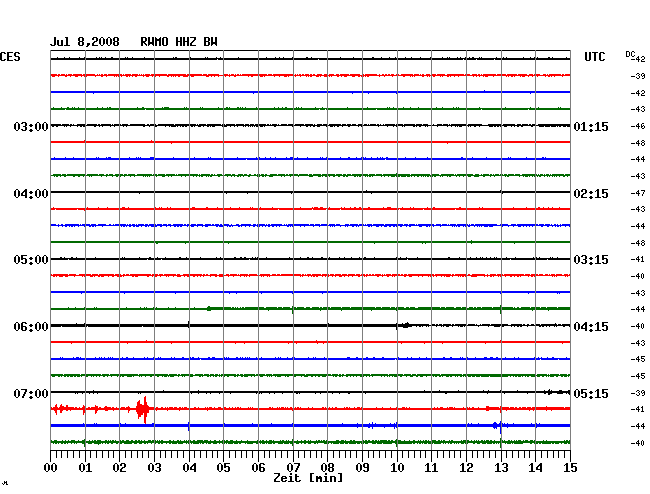Viewport: 650px width, 494px height.
Task: Click the green signal onset before the 06:00 trace
Action: pyautogui.click(x=209, y=308)
